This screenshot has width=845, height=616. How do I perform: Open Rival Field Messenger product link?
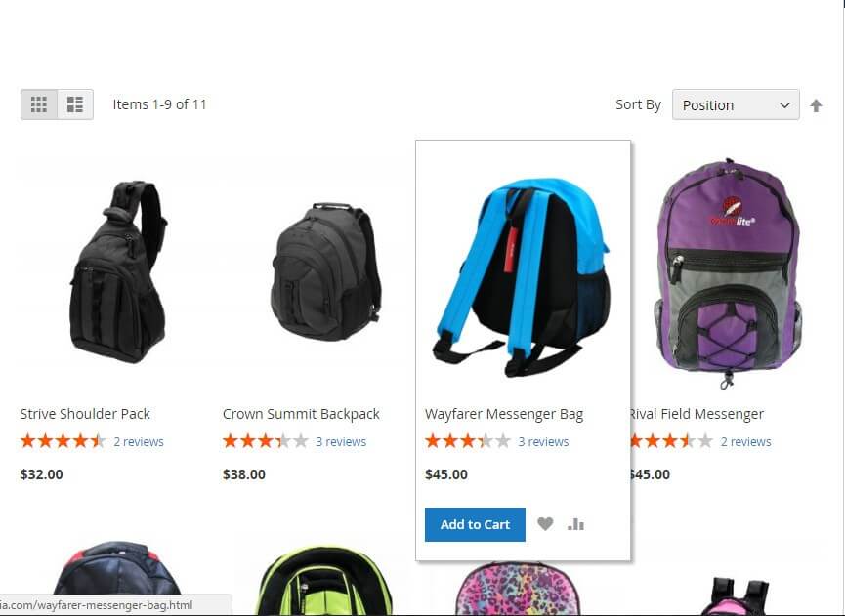point(697,414)
